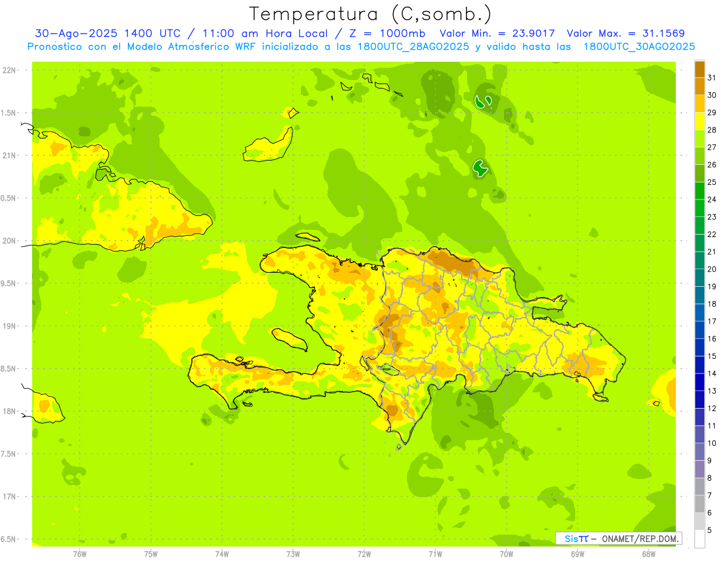Click the legend color band between 19 and 20
Image resolution: width=728 pixels, height=562 pixels.
[699, 278]
